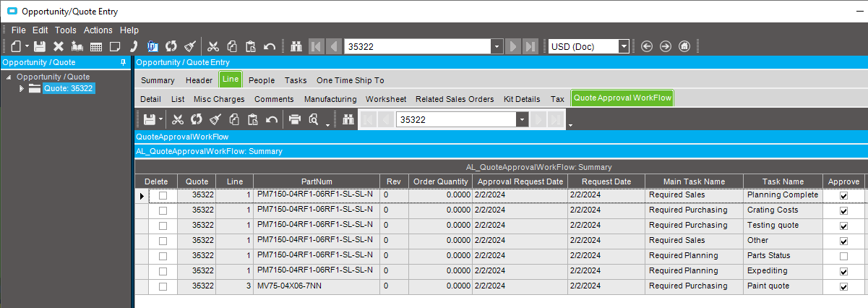Open the print preview toolbar overflow arrow
The image size is (868, 308).
(x=327, y=124)
